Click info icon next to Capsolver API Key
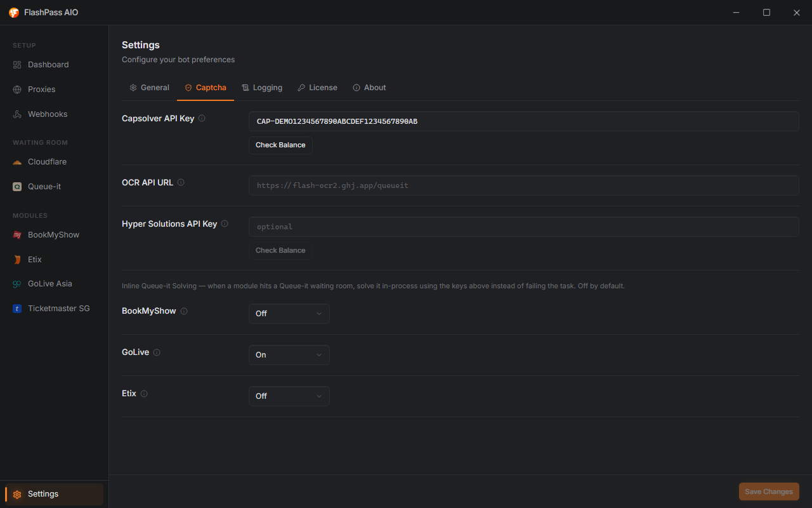 pos(202,118)
